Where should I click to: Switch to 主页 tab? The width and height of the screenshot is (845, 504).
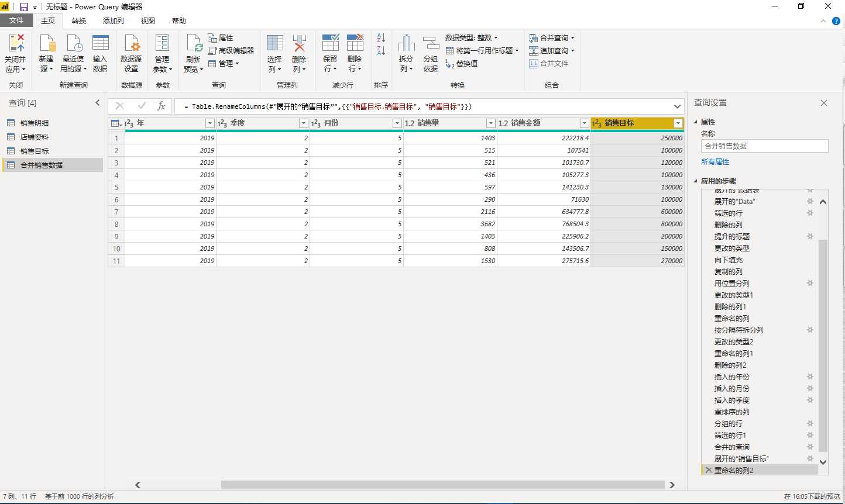tap(48, 21)
